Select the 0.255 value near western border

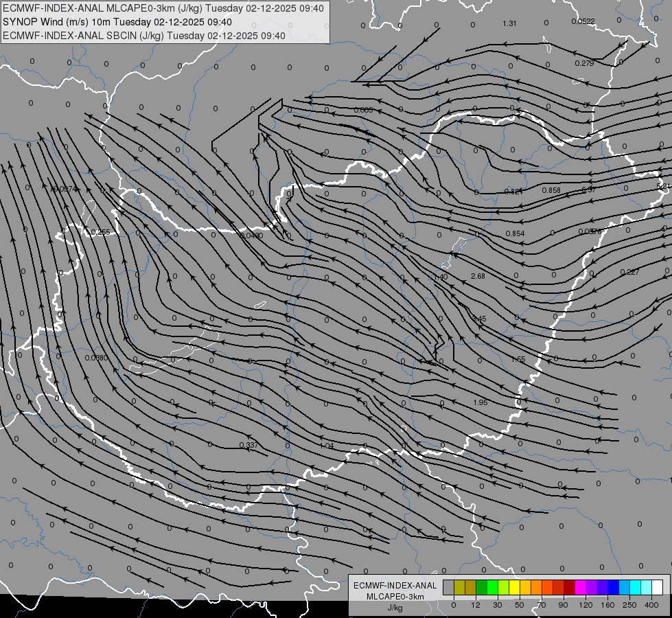[x=100, y=232]
